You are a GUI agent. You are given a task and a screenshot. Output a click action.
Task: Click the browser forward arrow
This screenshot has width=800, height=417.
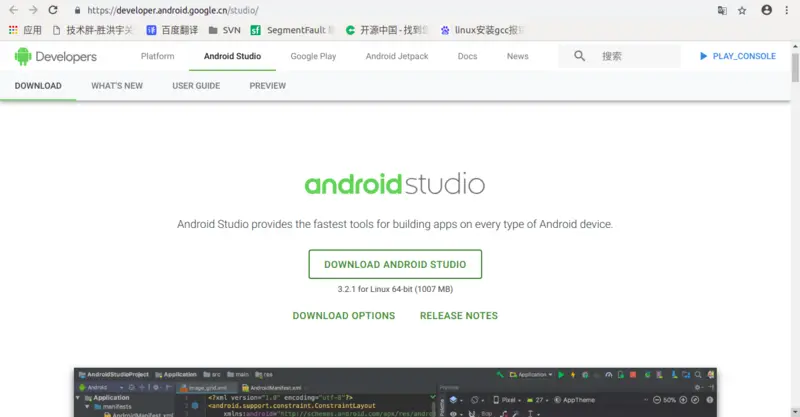point(33,10)
